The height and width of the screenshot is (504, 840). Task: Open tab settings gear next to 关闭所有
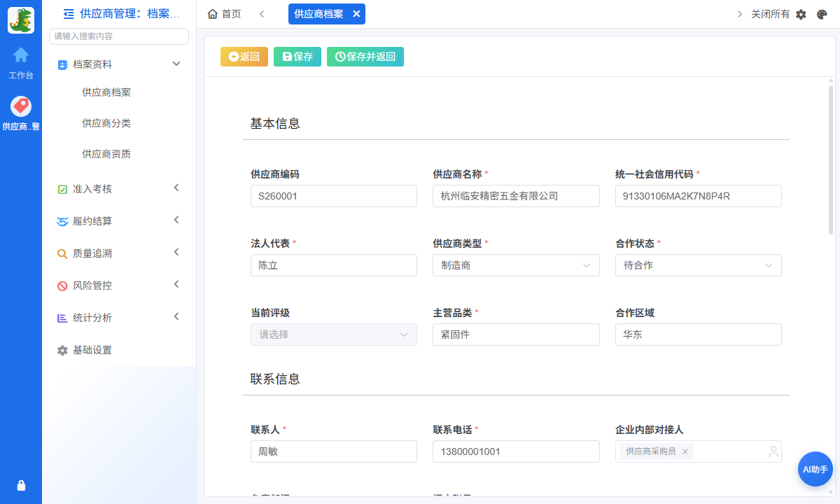[x=801, y=14]
